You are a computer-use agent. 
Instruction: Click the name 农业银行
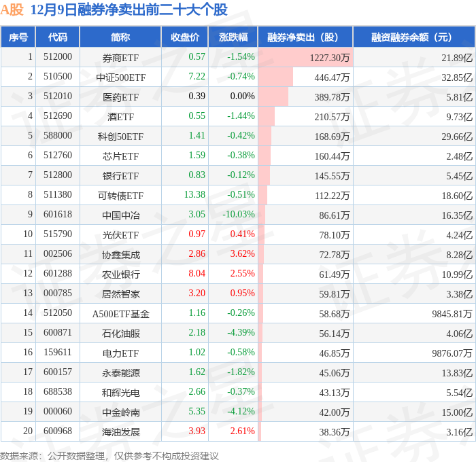click(121, 274)
